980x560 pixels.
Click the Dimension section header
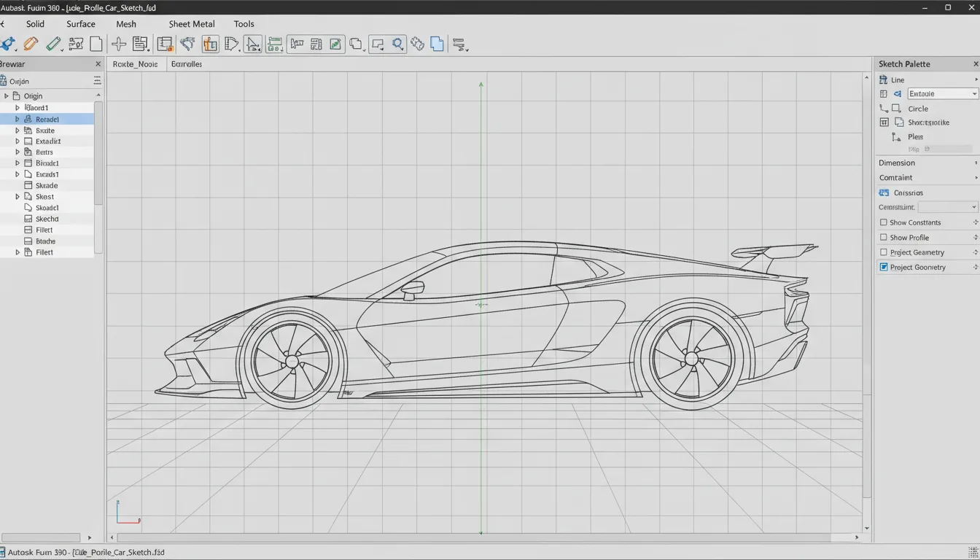(896, 163)
